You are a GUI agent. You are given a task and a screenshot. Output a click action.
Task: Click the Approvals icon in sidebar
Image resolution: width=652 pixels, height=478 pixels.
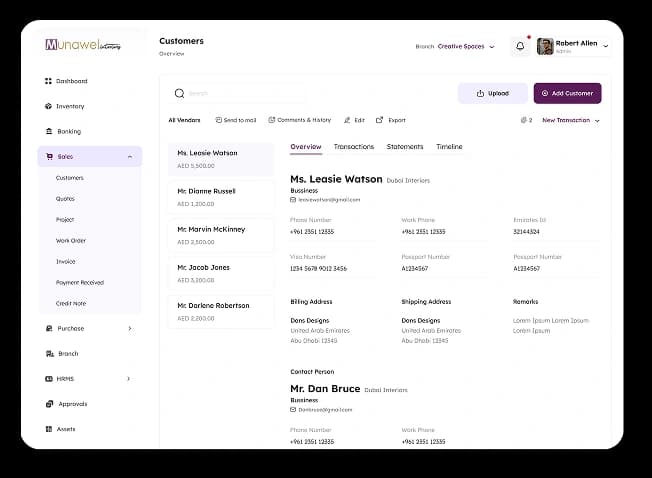[49, 404]
